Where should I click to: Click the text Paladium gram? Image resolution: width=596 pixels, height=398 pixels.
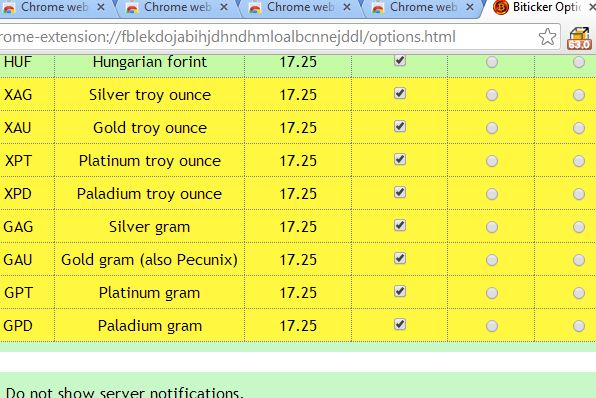[150, 326]
